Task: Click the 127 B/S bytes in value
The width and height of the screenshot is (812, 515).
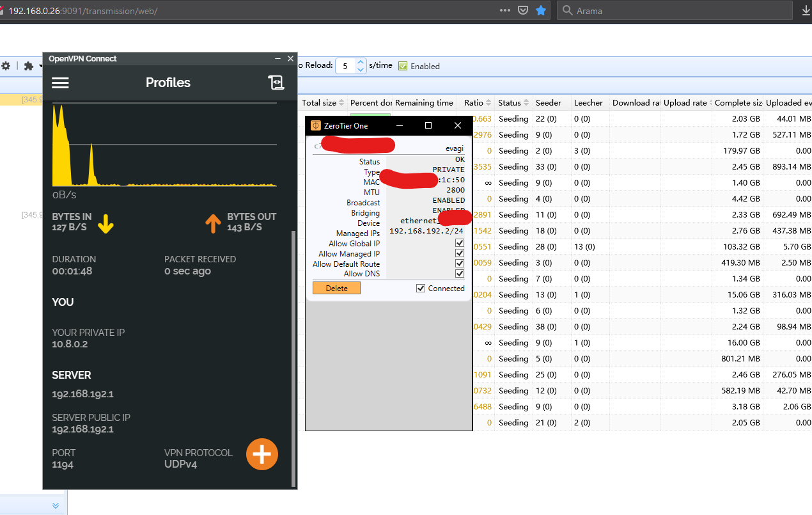Action: (x=70, y=227)
